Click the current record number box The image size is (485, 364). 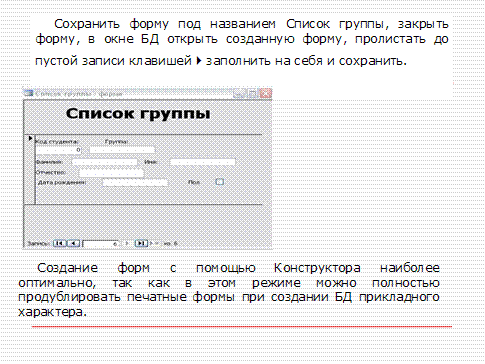[101, 244]
